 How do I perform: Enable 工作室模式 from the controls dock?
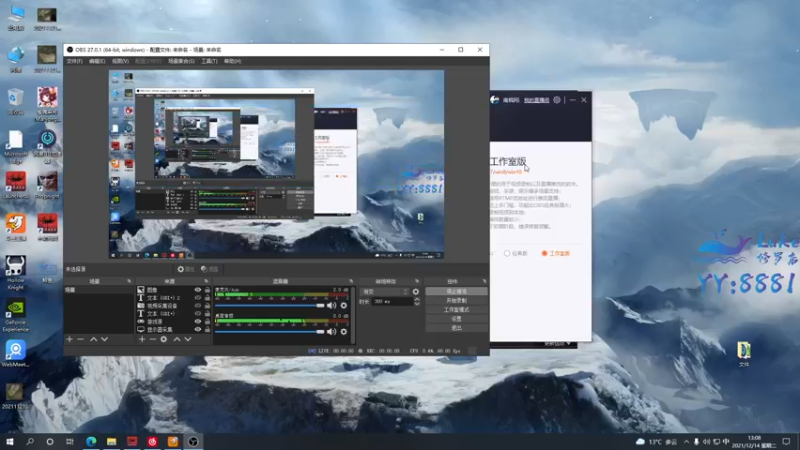tap(456, 310)
